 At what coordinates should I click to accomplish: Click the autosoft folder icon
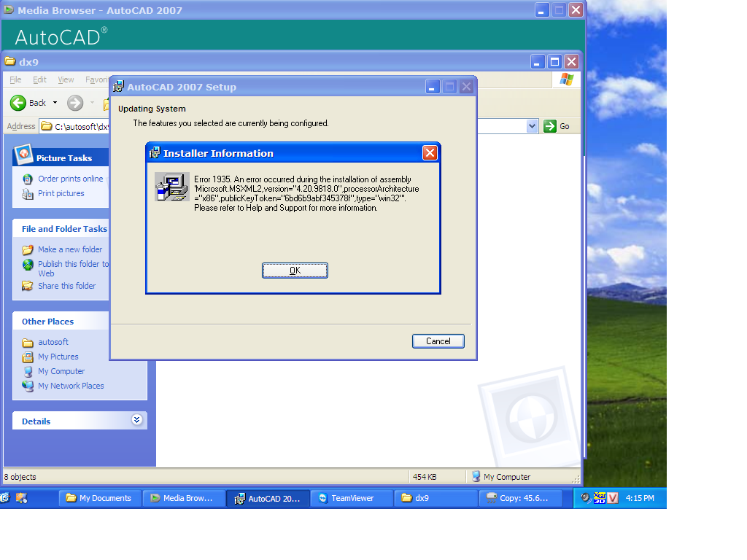[28, 343]
